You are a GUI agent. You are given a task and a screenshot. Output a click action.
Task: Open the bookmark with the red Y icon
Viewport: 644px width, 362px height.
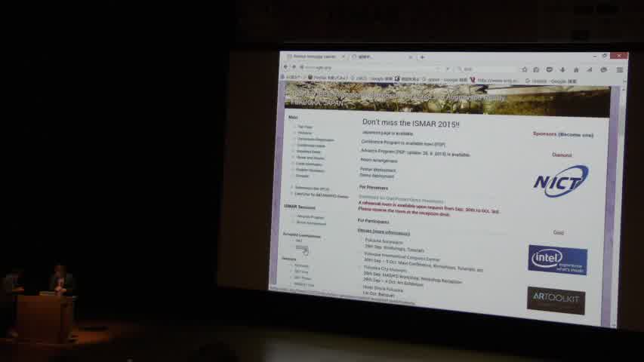[x=495, y=80]
